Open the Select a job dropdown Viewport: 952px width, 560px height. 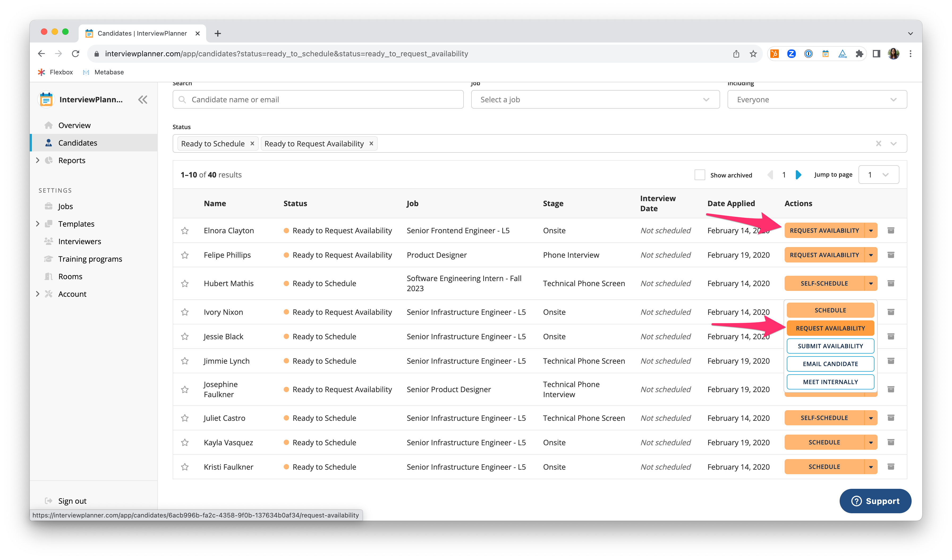click(595, 99)
